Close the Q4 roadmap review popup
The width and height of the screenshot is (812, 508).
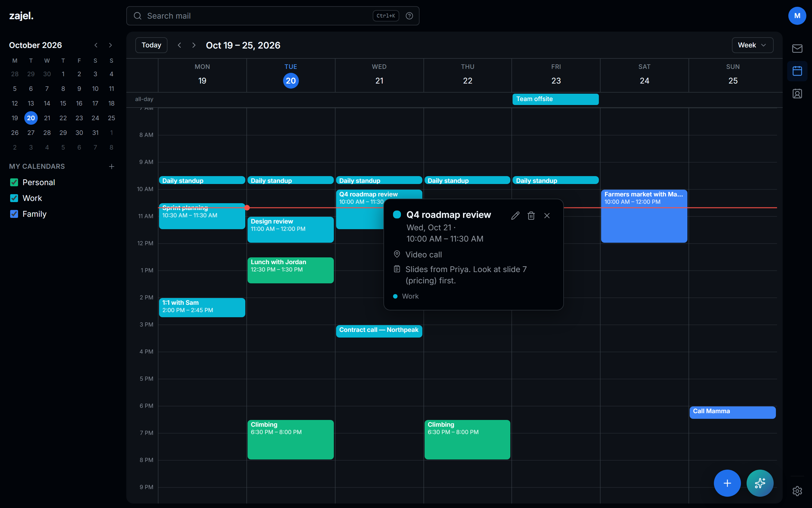(547, 216)
